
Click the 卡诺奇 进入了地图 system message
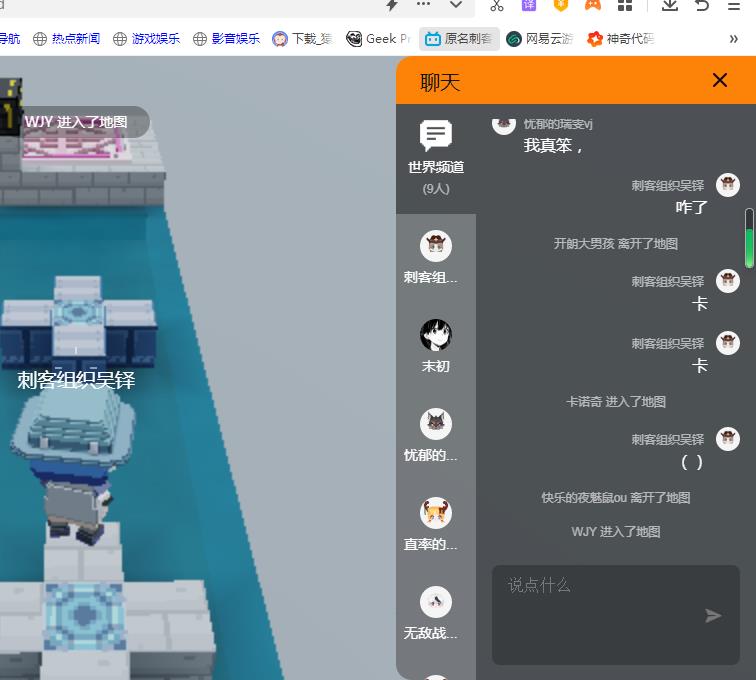pos(616,401)
